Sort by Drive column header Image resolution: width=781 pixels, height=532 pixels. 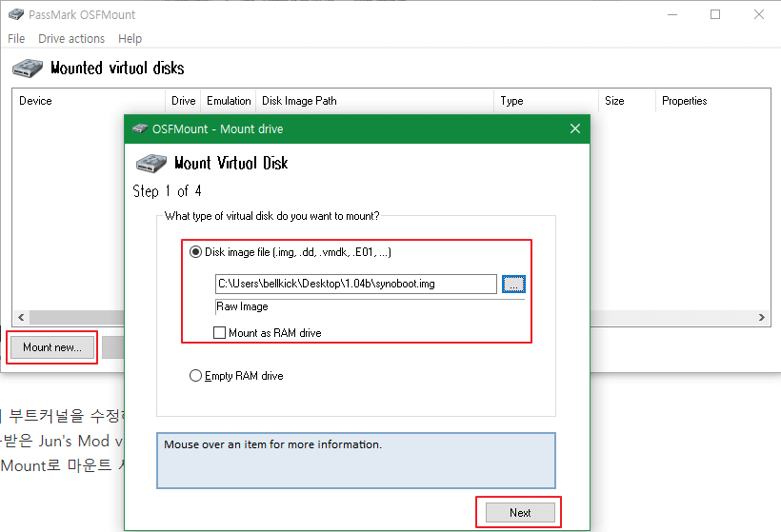[183, 101]
